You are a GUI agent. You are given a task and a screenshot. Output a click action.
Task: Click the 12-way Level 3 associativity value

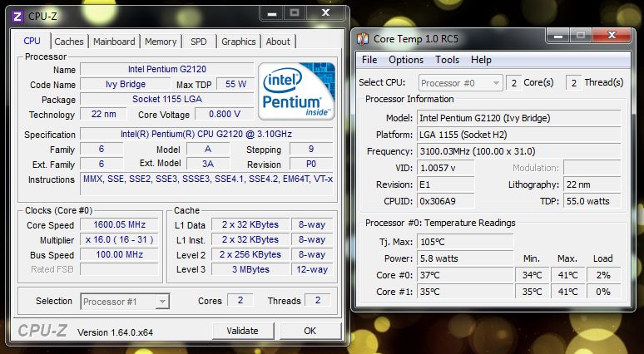click(312, 269)
